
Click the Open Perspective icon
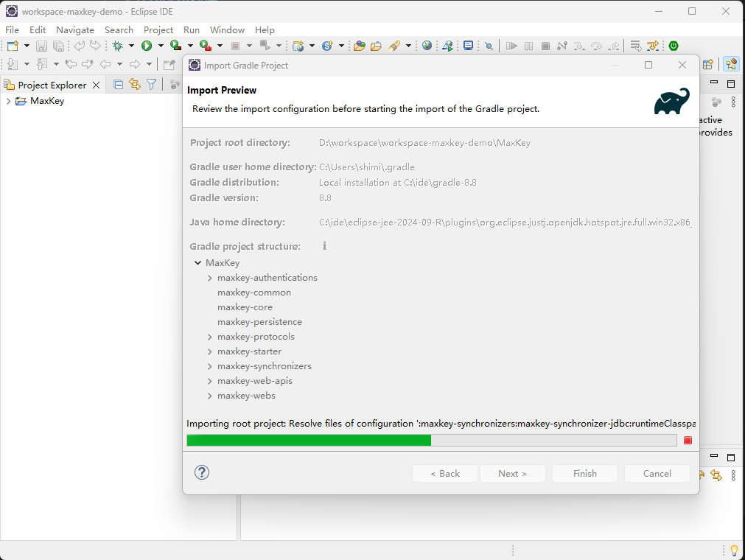point(708,64)
